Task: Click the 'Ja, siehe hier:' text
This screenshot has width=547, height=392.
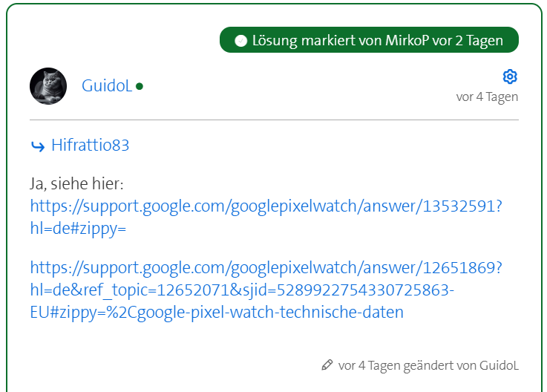Action: 76,183
